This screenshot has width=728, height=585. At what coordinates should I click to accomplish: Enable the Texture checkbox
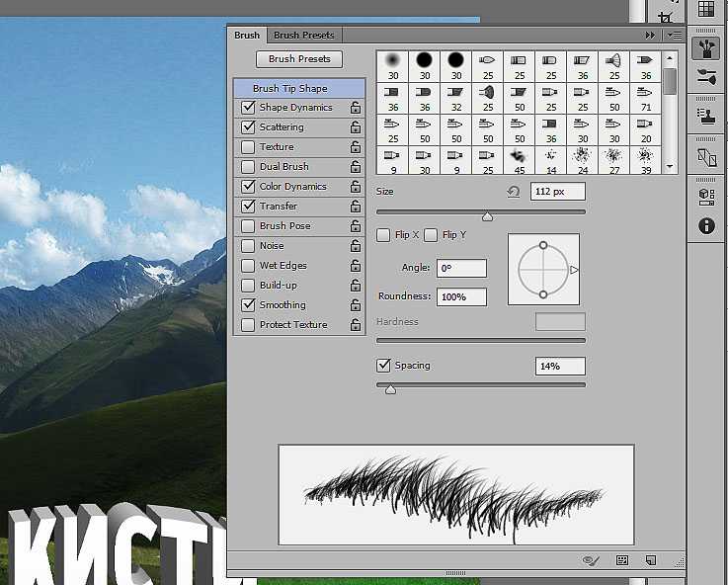click(x=248, y=147)
